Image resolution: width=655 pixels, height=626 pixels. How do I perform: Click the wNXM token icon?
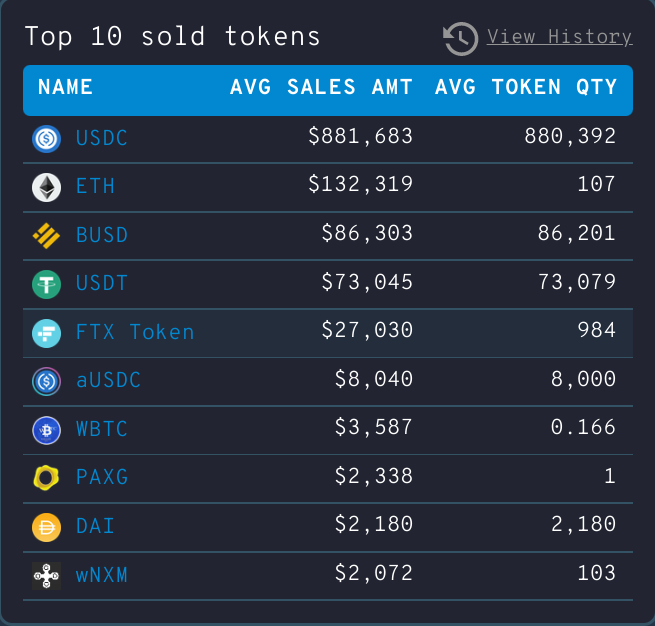(46, 576)
